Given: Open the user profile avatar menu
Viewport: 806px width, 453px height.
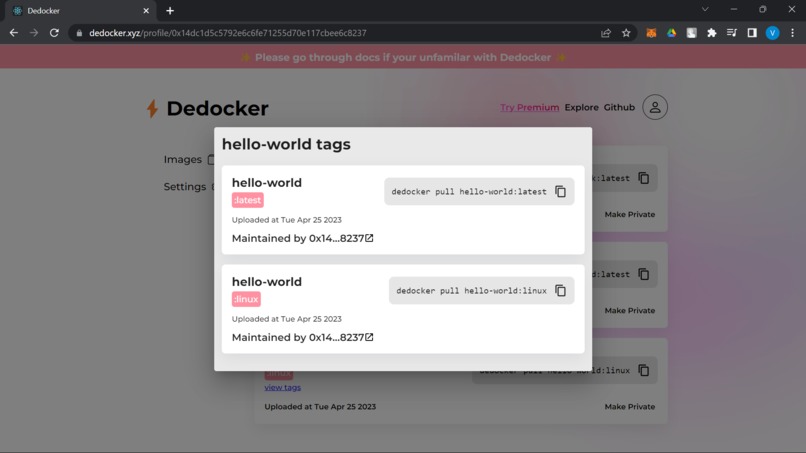Looking at the screenshot, I should point(654,107).
